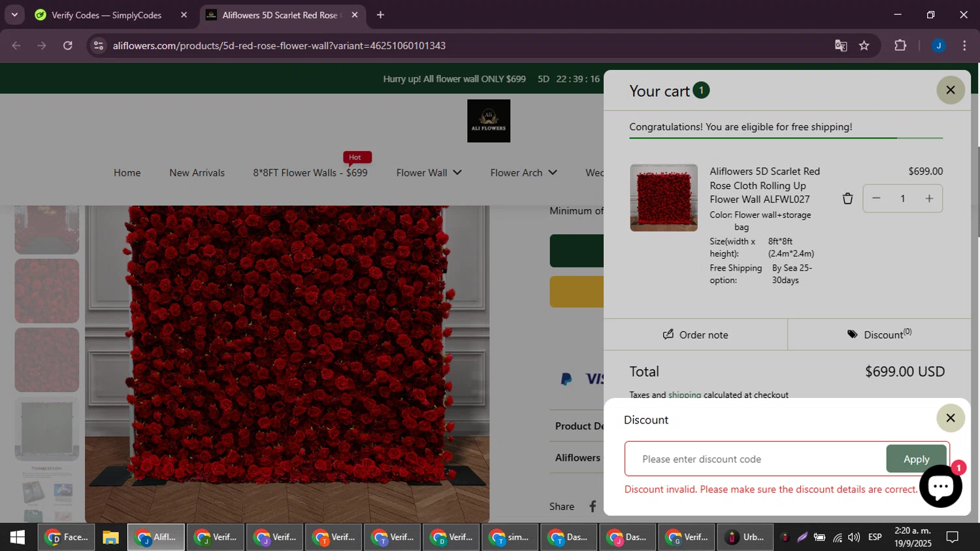Viewport: 980px width, 551px height.
Task: Remove item with trash icon
Action: point(847,199)
